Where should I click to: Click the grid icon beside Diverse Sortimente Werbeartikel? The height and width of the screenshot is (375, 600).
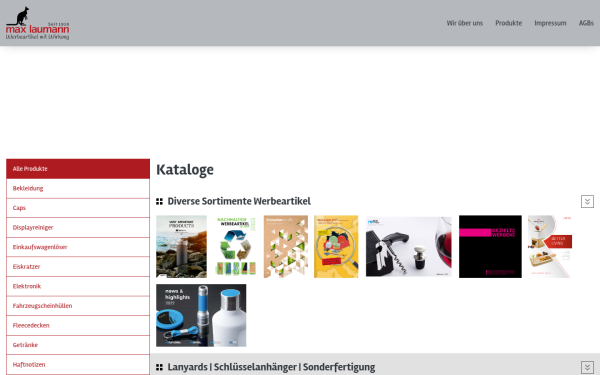coord(159,201)
